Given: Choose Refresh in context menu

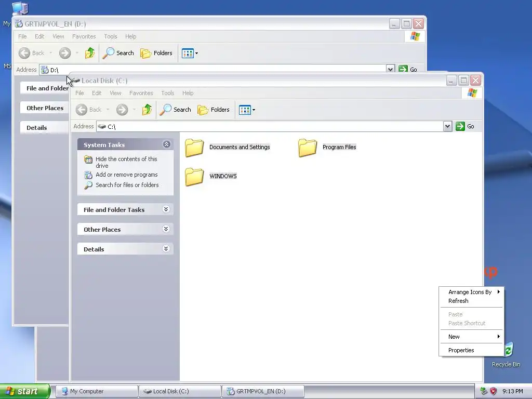Looking at the screenshot, I should point(471,301).
